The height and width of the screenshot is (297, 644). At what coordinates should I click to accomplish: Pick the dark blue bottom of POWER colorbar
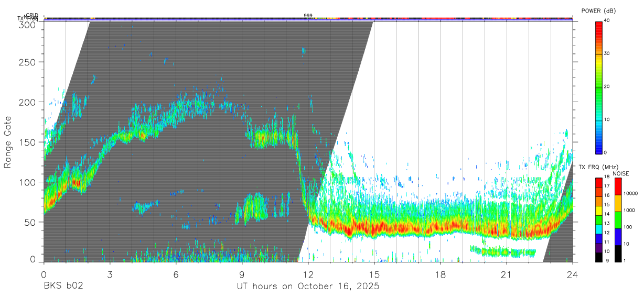tap(598, 149)
